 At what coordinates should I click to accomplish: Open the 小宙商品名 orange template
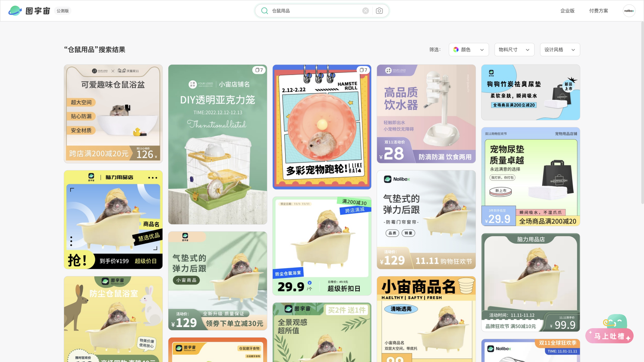(426, 319)
